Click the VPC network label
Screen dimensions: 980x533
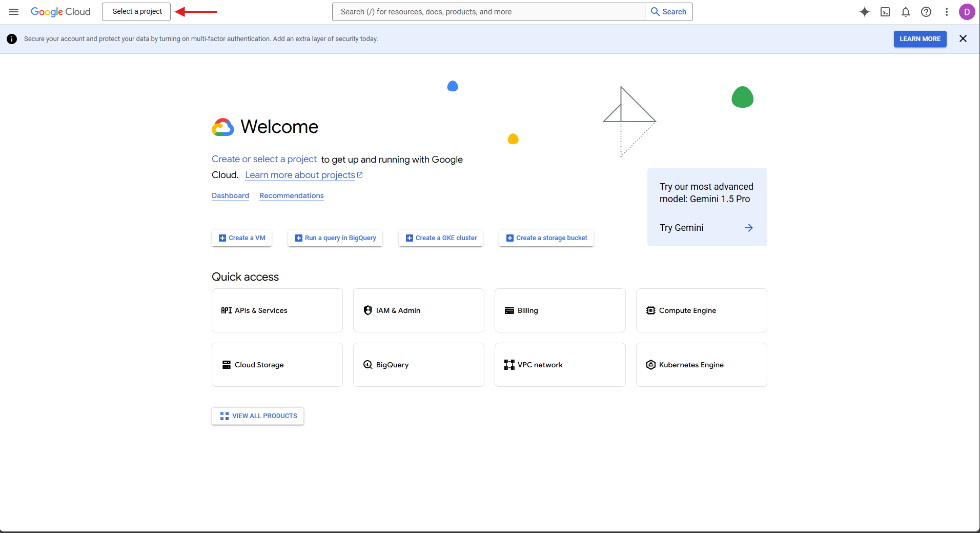pos(540,365)
